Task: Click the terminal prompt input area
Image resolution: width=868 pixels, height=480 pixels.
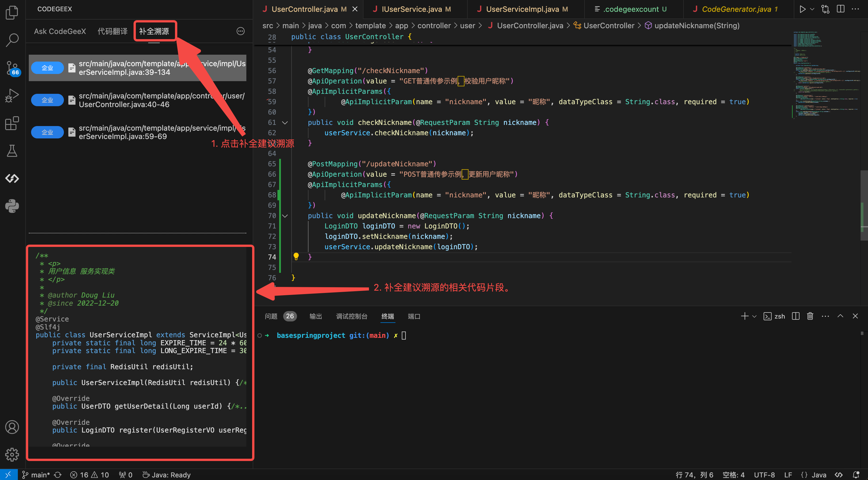Action: (x=404, y=335)
